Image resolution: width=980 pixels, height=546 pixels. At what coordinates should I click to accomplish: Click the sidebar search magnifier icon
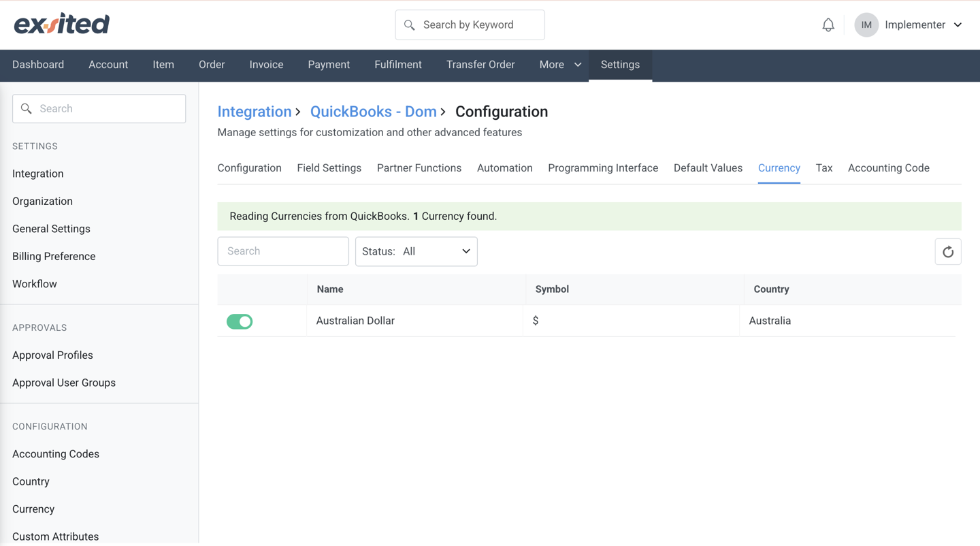coord(27,109)
